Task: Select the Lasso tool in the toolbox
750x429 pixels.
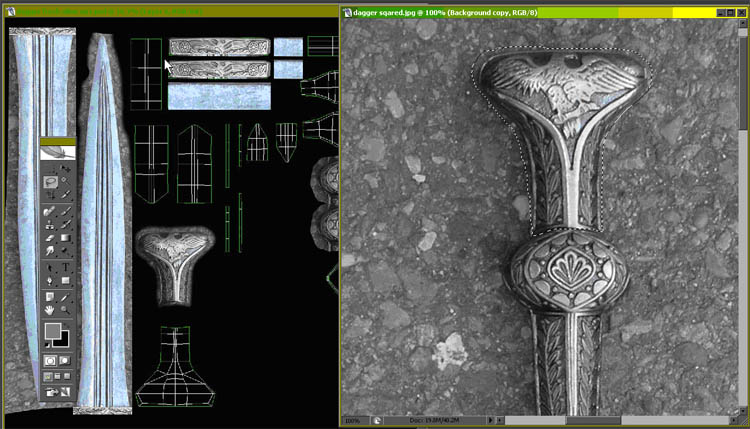Action: pos(50,183)
